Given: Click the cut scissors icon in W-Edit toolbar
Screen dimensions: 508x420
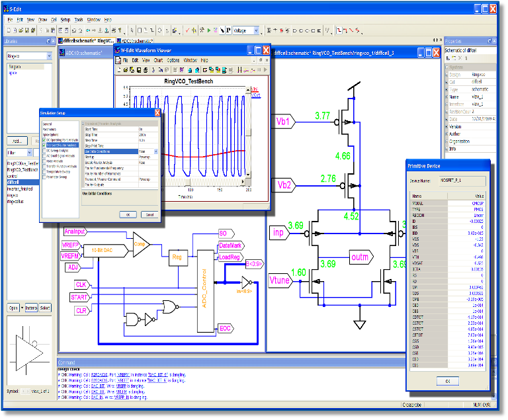Looking at the screenshot, I should pyautogui.click(x=153, y=69).
